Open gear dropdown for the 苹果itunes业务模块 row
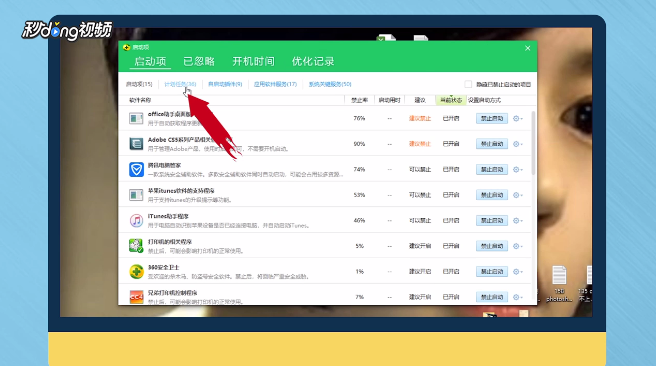 point(518,195)
